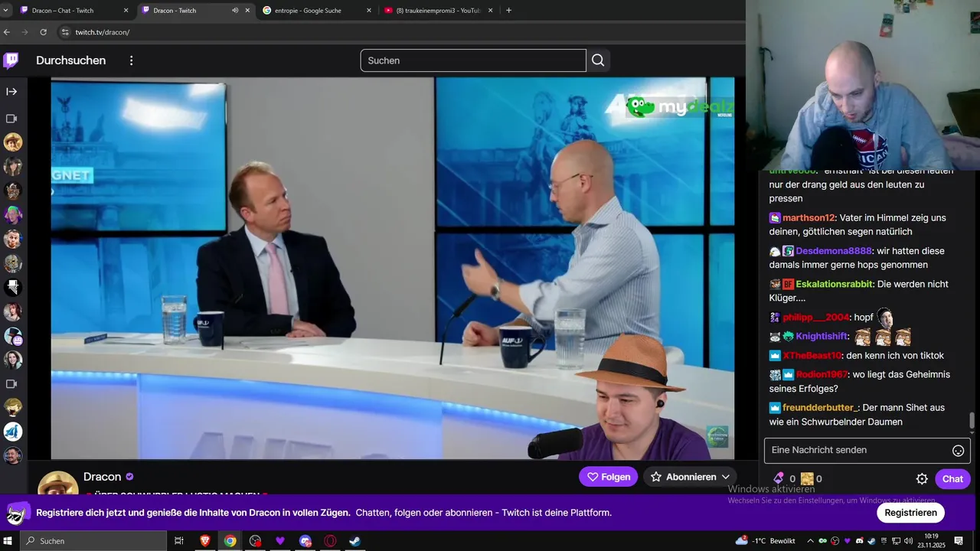
Task: Open user Knightishift in chat
Action: click(x=822, y=336)
